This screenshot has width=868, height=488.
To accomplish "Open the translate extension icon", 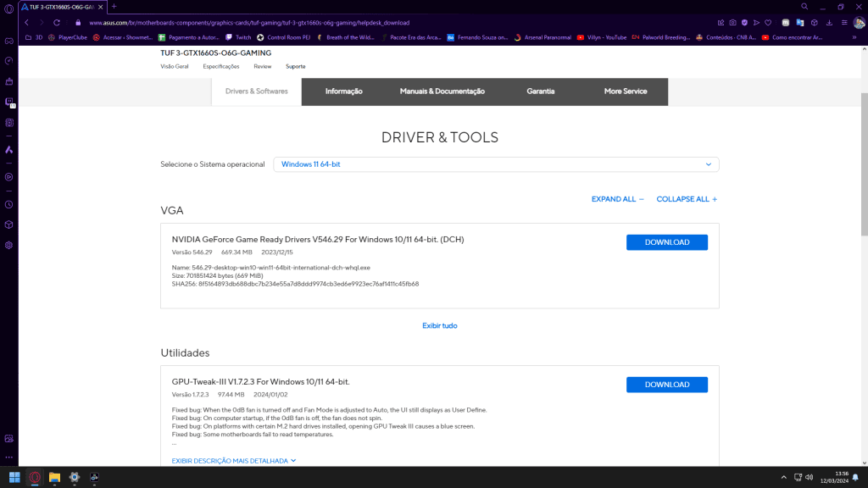I will click(x=800, y=23).
